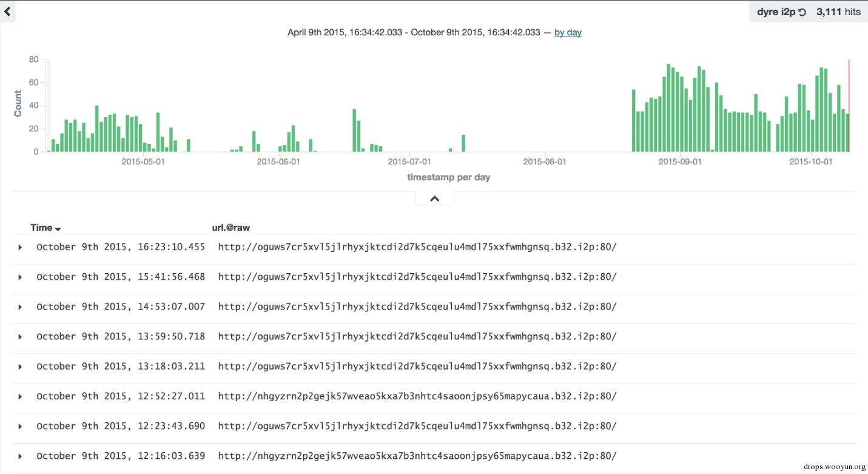Select the 2015-07-01 axis label
This screenshot has height=474, width=868.
pyautogui.click(x=409, y=161)
